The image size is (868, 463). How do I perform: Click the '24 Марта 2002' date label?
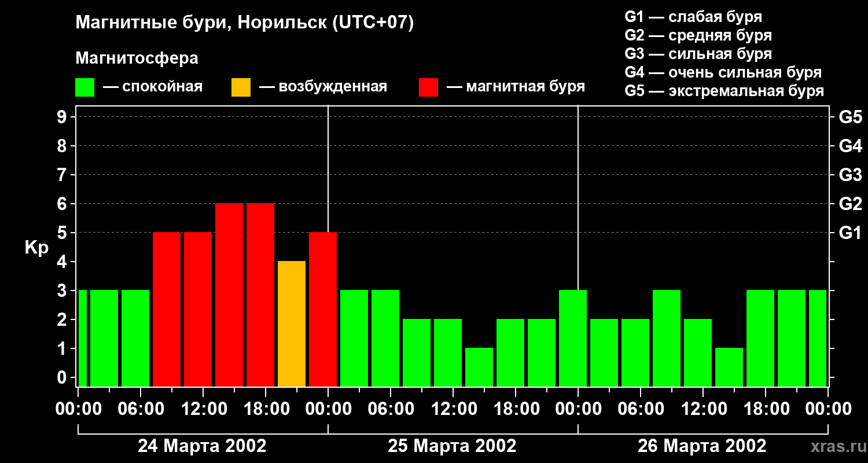pos(202,446)
